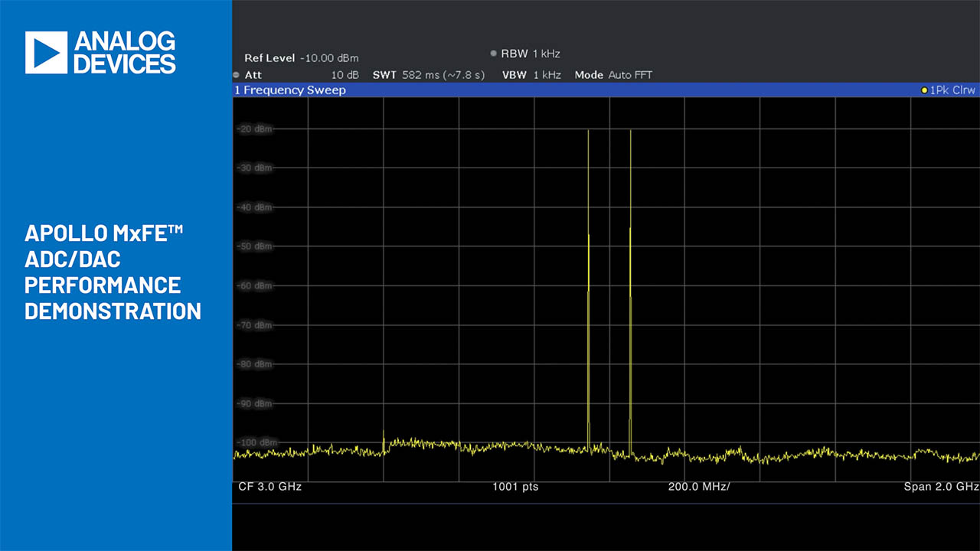
Task: Click the Span 2.0 GHz label
Action: [940, 487]
